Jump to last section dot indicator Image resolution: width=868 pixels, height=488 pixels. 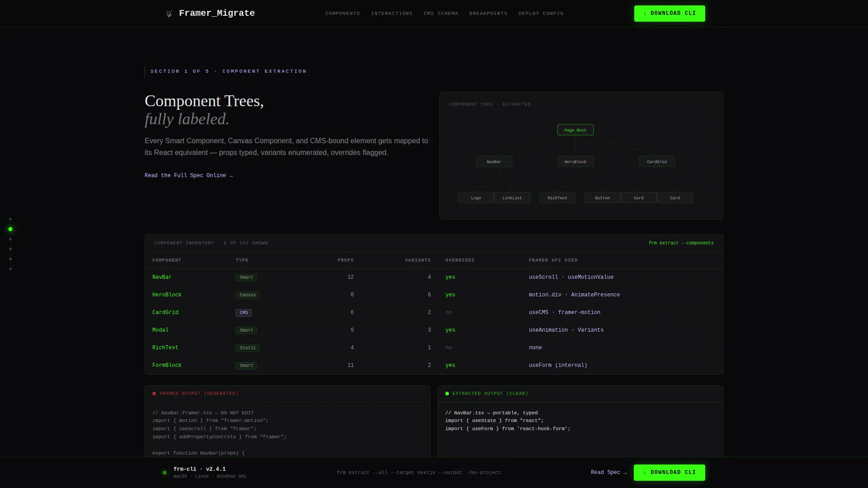(x=10, y=269)
